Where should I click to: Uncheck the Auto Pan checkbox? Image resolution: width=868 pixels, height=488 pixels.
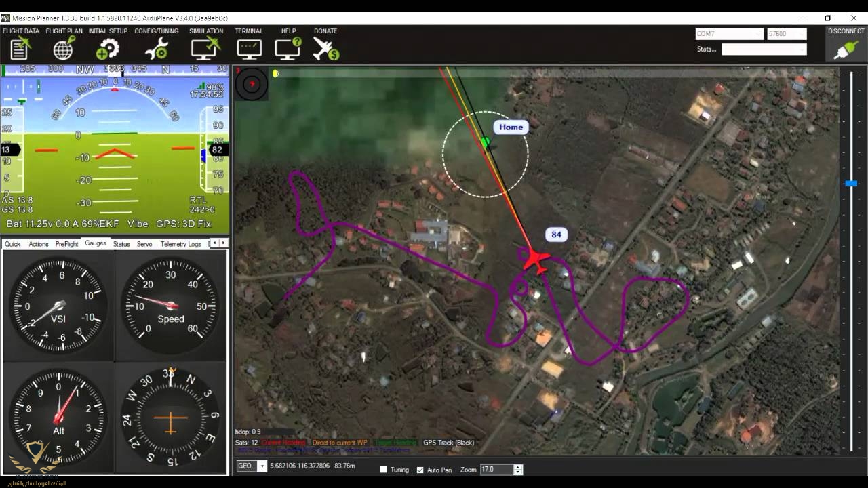[420, 470]
